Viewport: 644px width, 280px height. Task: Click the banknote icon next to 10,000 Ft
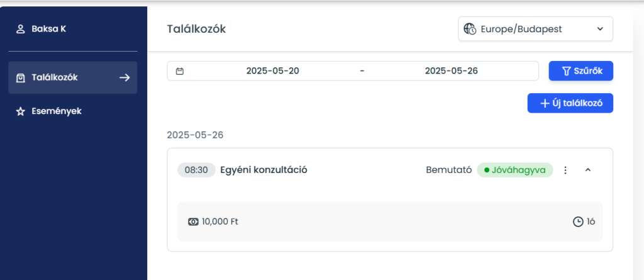tap(194, 221)
